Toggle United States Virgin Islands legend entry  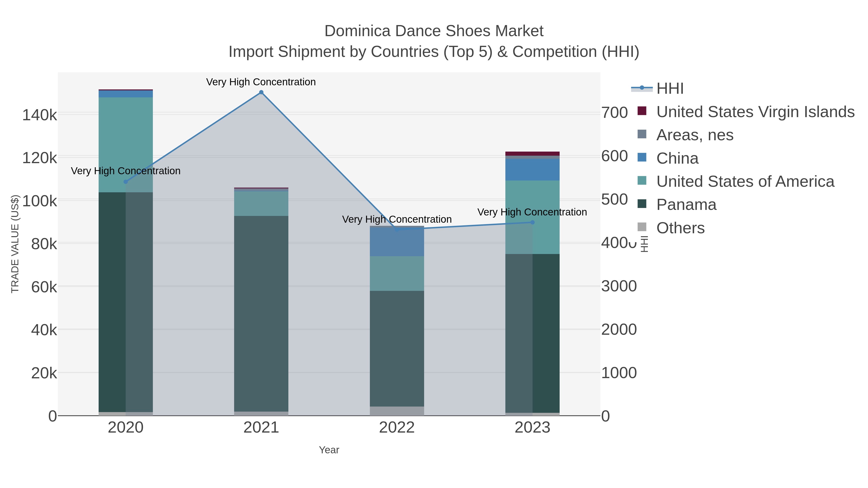[x=746, y=112]
